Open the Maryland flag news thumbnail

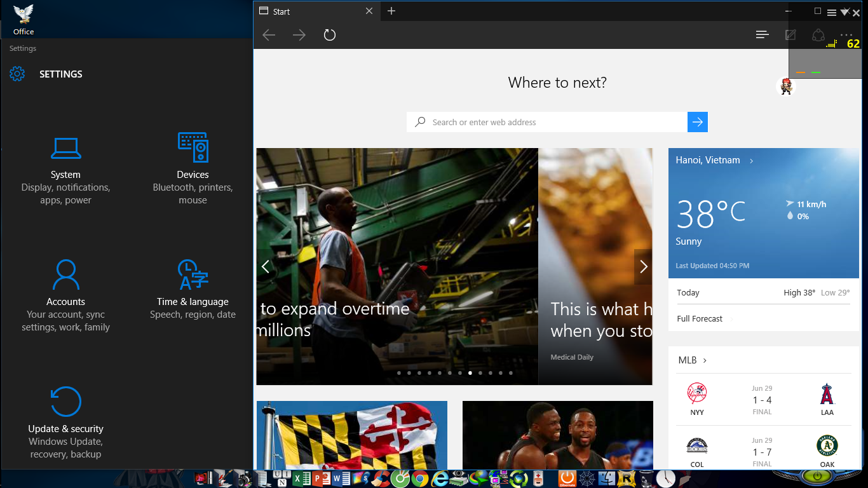pyautogui.click(x=352, y=435)
